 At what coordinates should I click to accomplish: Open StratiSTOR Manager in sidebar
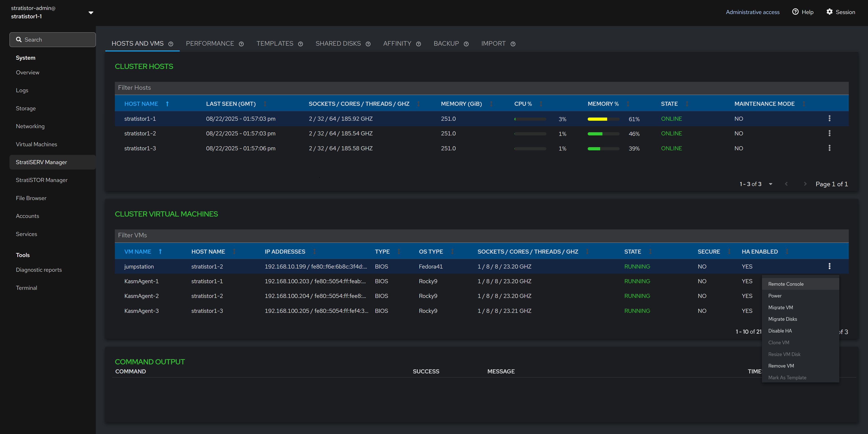click(41, 180)
